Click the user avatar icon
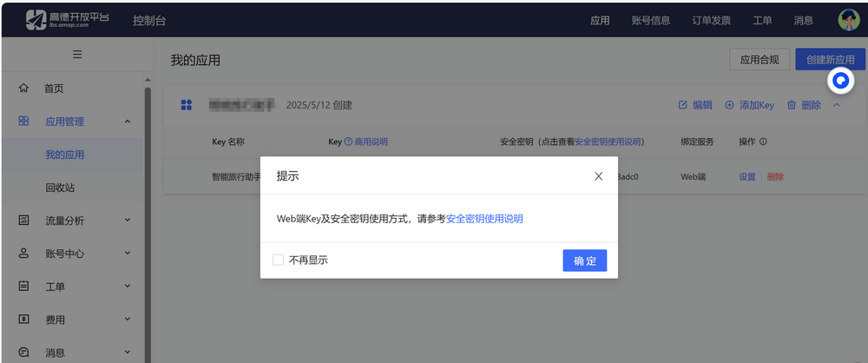 click(x=848, y=19)
